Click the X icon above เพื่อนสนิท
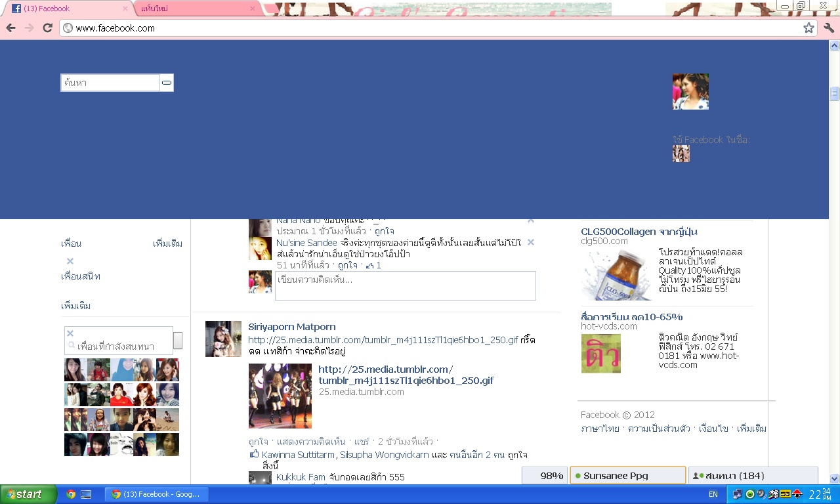 coord(70,261)
